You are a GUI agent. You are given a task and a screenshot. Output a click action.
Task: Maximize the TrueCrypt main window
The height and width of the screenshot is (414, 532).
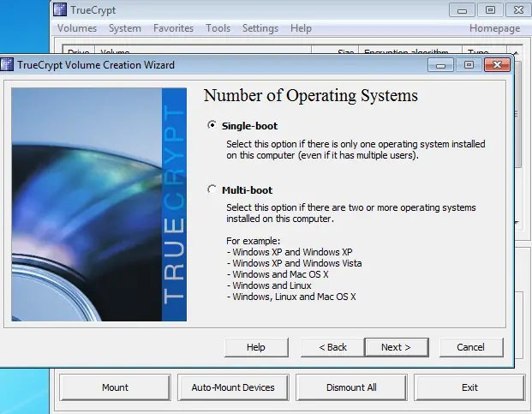point(490,10)
